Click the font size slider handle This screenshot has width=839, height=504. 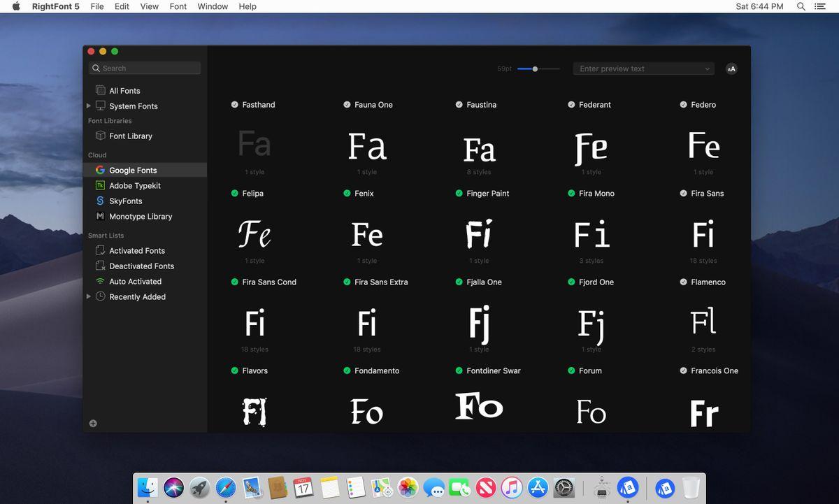[535, 69]
